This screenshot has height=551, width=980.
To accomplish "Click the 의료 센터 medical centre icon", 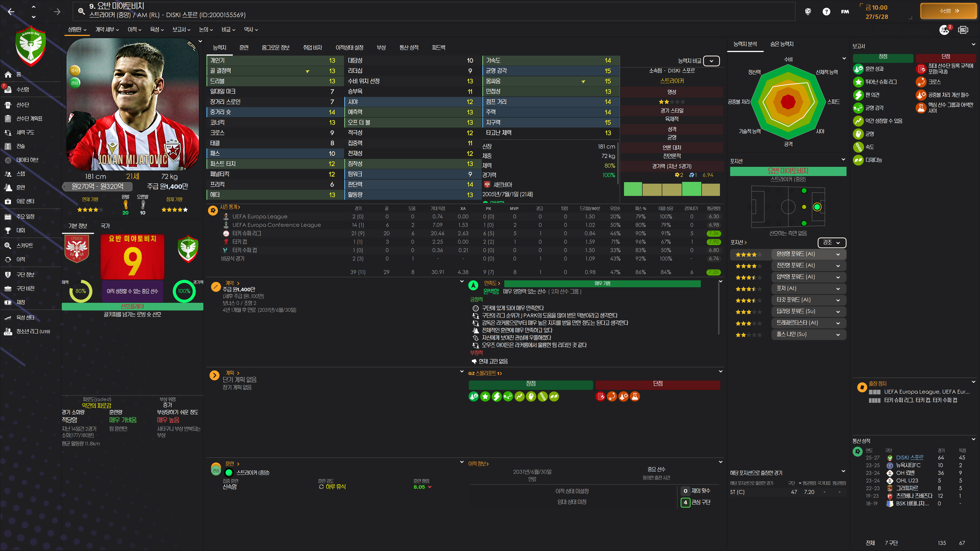I will tap(8, 201).
